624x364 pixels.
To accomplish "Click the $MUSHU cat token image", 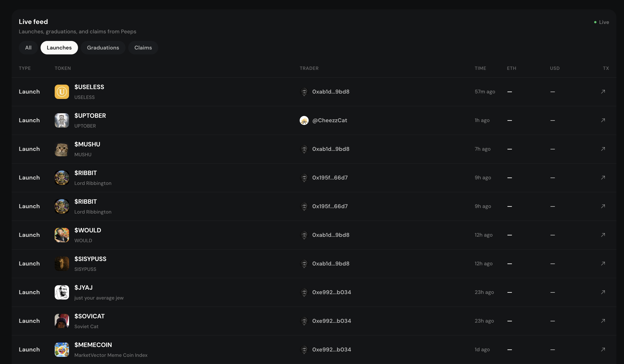I will click(62, 149).
